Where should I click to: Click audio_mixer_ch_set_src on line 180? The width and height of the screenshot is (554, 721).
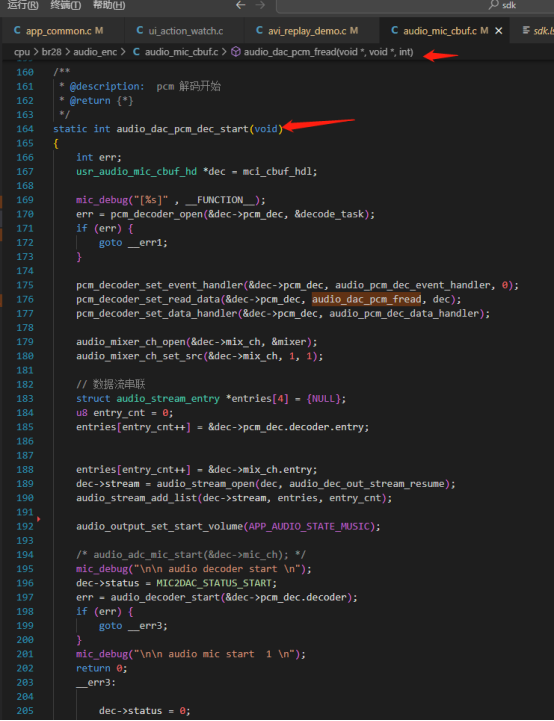tap(139, 356)
